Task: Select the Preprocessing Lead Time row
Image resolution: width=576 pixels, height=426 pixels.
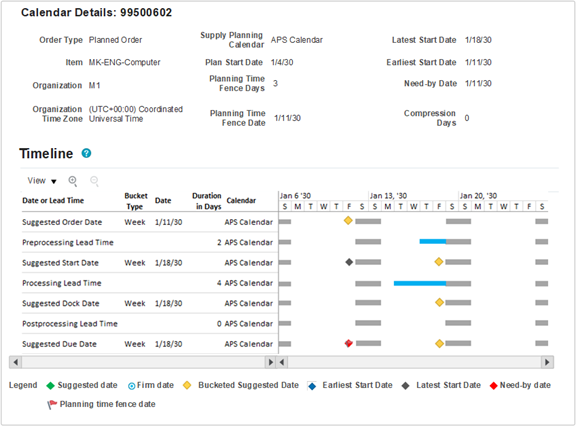Action: [x=150, y=242]
